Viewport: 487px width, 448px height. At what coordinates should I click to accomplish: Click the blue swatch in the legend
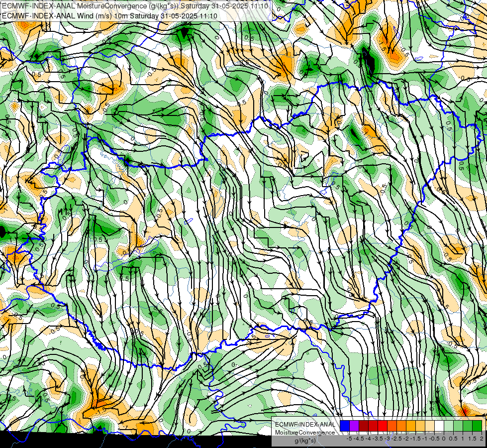(x=345, y=426)
